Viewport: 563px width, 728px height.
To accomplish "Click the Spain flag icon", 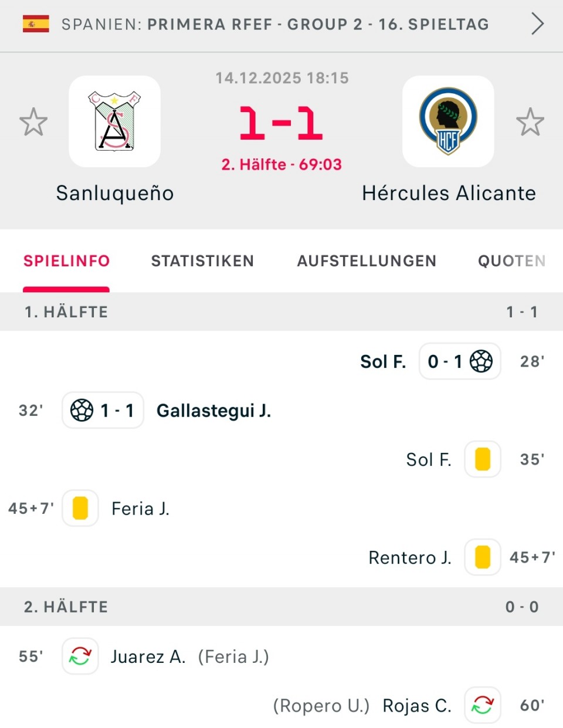I will tap(36, 24).
